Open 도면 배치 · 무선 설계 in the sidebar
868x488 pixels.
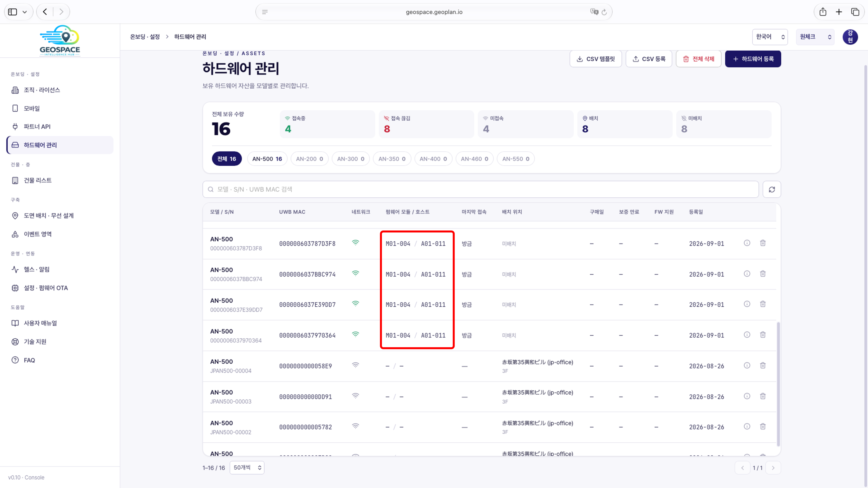point(60,216)
